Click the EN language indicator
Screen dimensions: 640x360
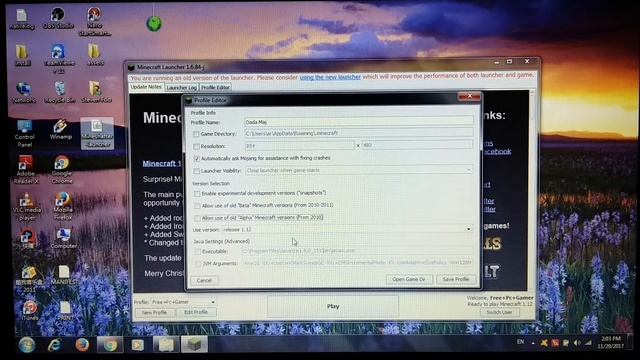(520, 342)
